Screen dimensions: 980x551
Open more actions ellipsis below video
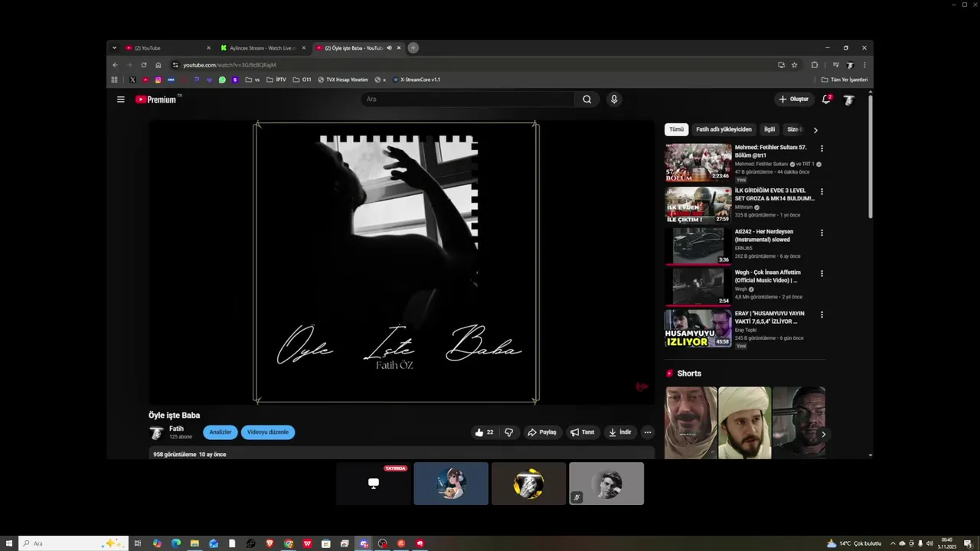tap(648, 432)
